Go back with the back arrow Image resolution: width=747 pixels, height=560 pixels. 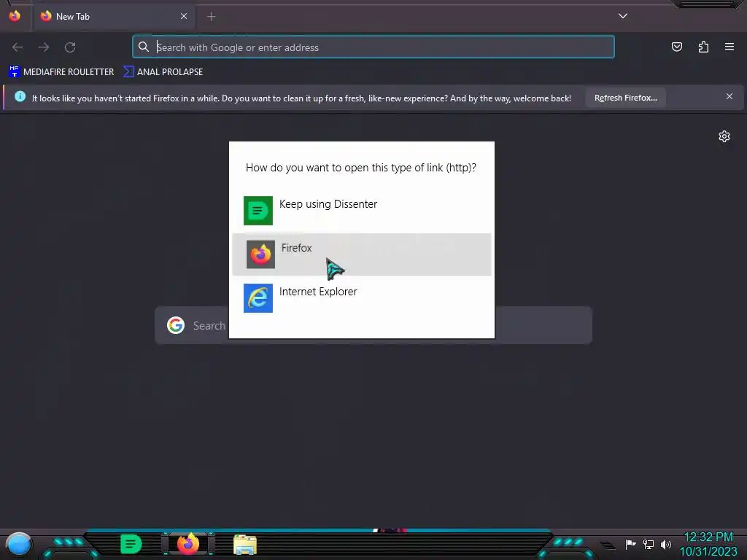coord(18,47)
